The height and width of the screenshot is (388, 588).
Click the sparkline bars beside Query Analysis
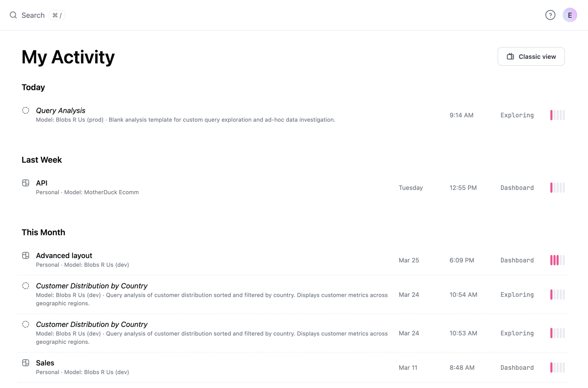tap(557, 115)
